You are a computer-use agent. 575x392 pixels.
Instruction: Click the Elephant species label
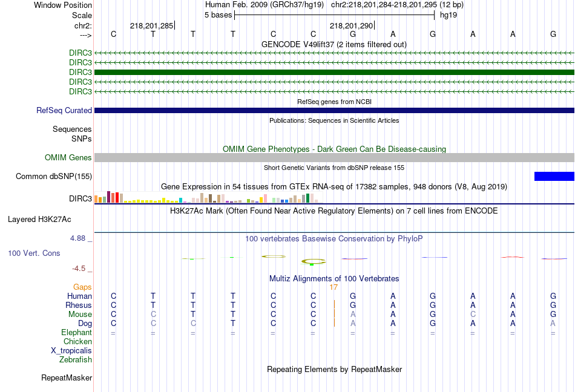tap(77, 332)
